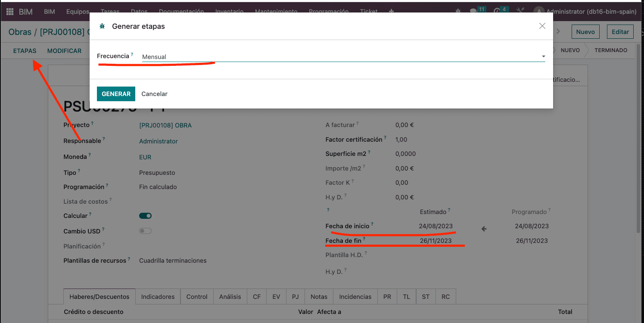
Task: Switch to the Indicadores tab
Action: tap(158, 297)
